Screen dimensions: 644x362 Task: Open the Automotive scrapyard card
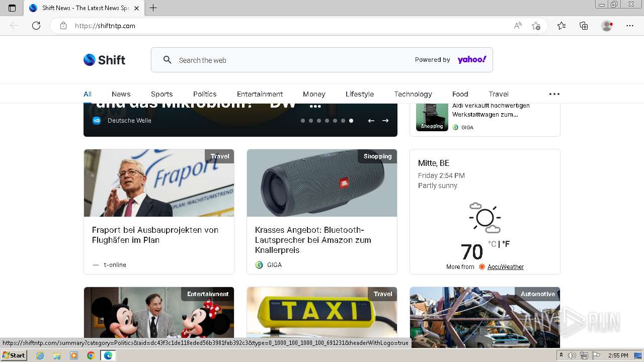(x=485, y=317)
